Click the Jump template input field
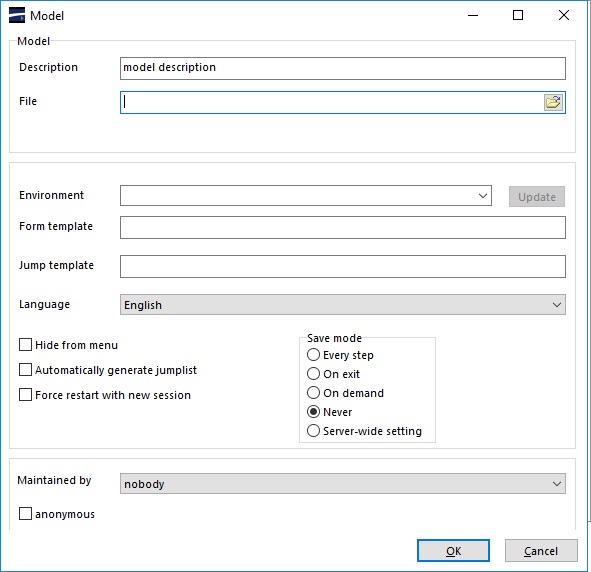This screenshot has height=572, width=591. 343,266
